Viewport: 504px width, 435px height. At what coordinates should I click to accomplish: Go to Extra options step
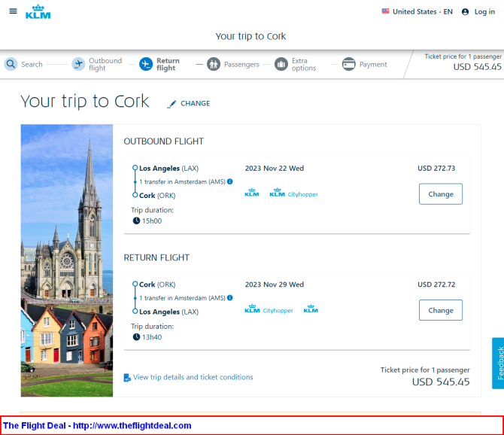(x=304, y=64)
